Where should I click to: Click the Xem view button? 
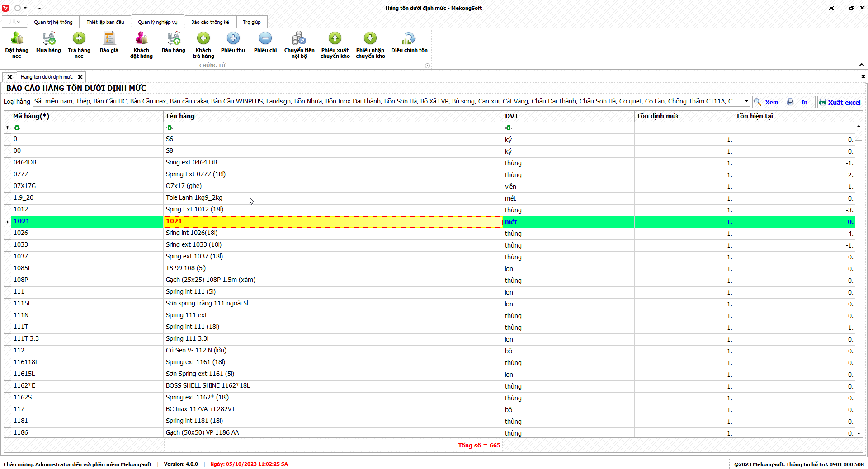(x=767, y=103)
